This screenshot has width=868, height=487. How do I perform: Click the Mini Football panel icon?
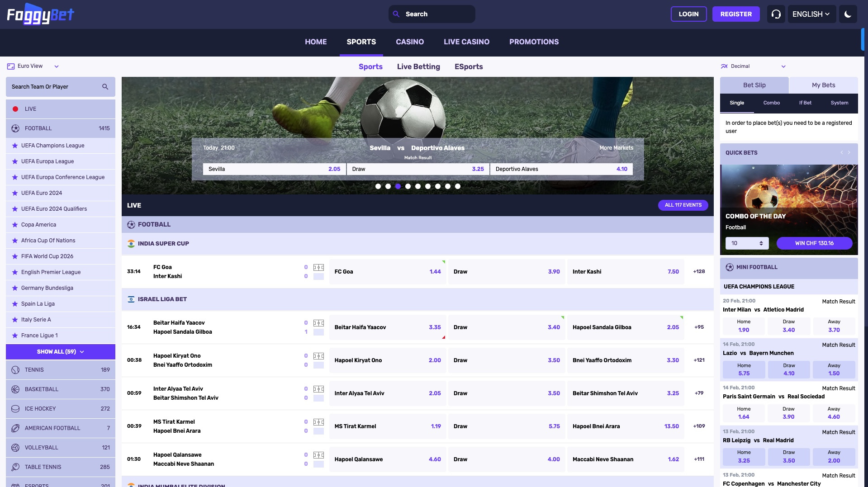[730, 267]
